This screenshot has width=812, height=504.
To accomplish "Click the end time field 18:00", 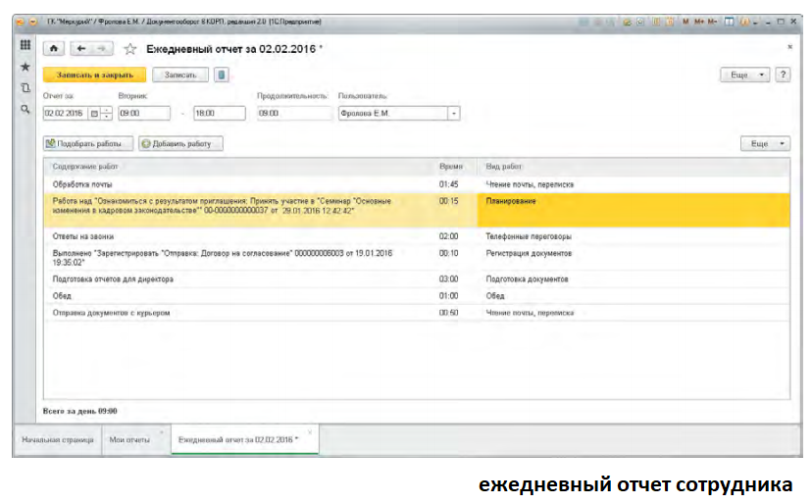I will tap(219, 114).
